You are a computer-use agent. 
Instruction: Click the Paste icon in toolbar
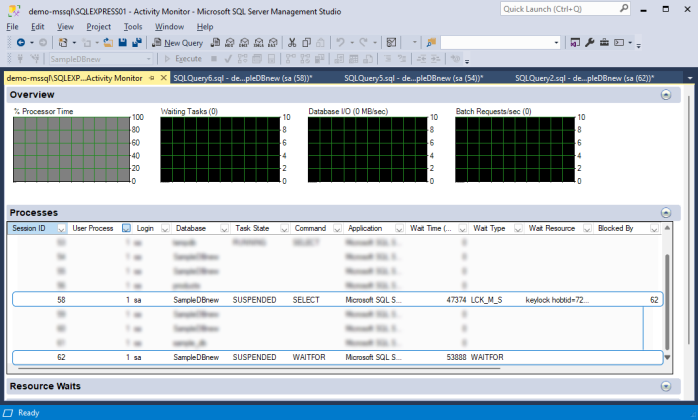[x=321, y=43]
